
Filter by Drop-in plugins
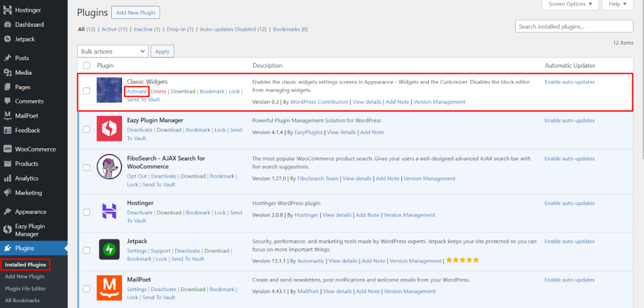click(x=180, y=29)
